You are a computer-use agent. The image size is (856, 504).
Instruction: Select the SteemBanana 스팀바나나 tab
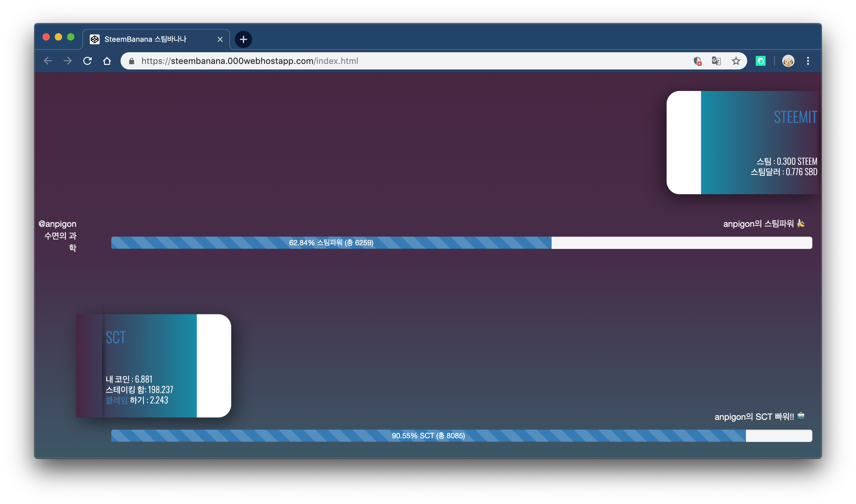pyautogui.click(x=146, y=39)
